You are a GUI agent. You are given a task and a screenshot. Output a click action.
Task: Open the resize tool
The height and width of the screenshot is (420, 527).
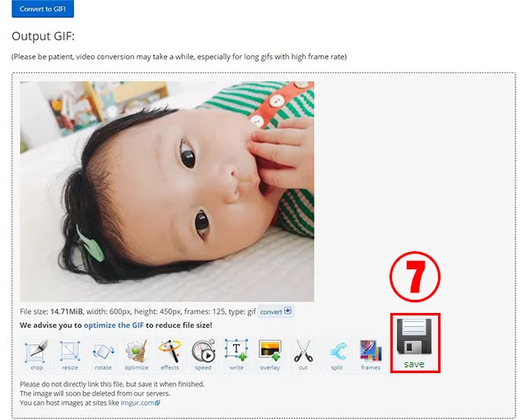pyautogui.click(x=70, y=355)
